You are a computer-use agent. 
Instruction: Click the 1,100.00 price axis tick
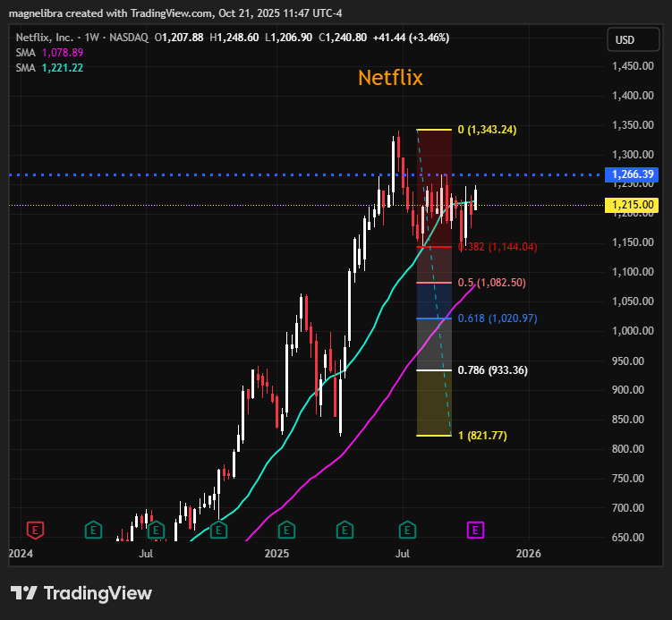point(633,272)
